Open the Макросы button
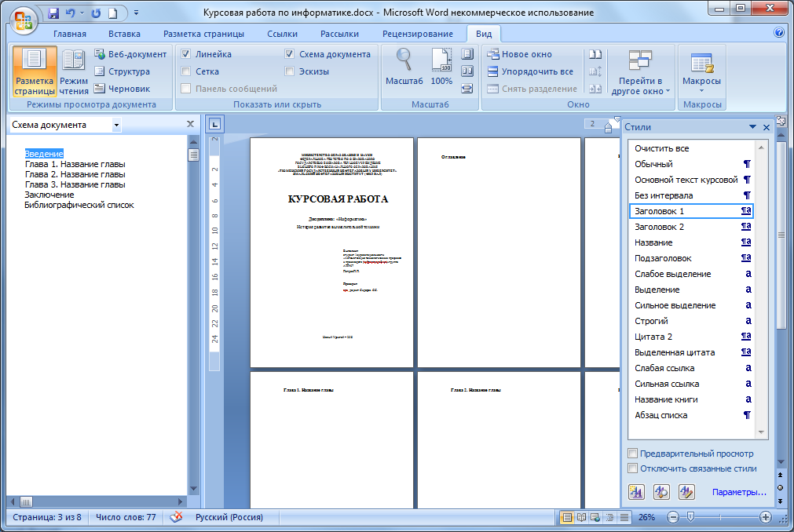Viewport: 794px width, 532px height. click(701, 71)
